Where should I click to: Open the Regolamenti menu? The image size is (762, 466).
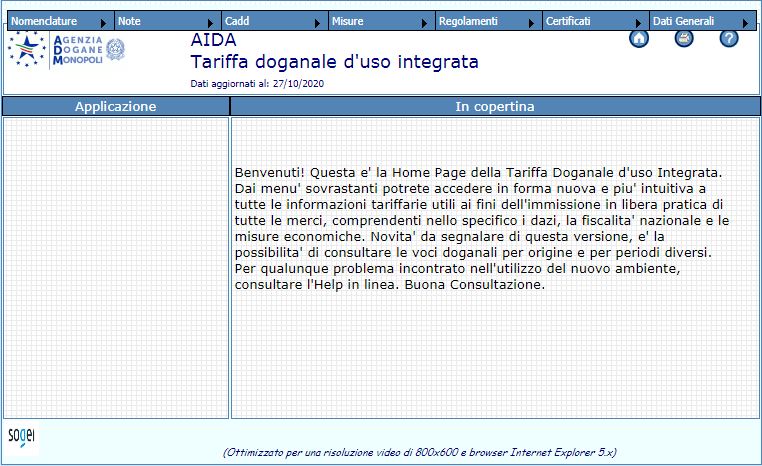pyautogui.click(x=488, y=21)
